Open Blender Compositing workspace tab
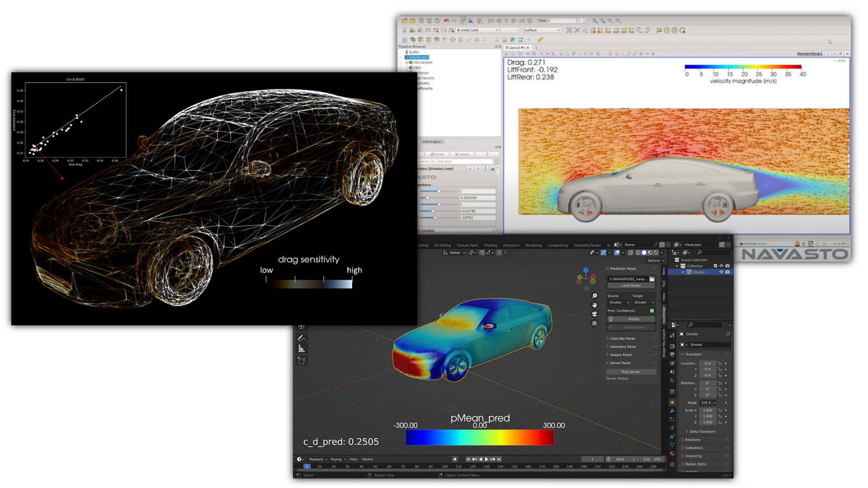The height and width of the screenshot is (488, 868). (x=558, y=245)
